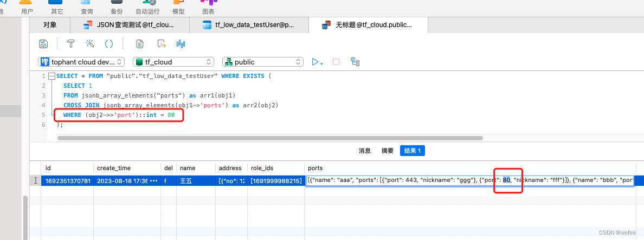This screenshot has height=240, width=644.
Task: Select the del cell with value f
Action: coord(169,180)
